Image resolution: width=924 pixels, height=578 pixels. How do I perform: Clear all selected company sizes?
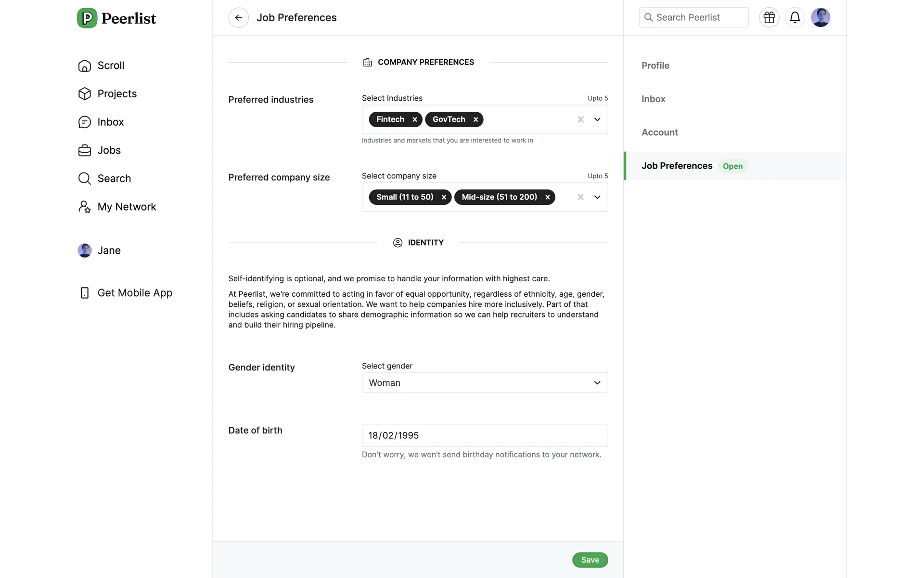pyautogui.click(x=580, y=197)
